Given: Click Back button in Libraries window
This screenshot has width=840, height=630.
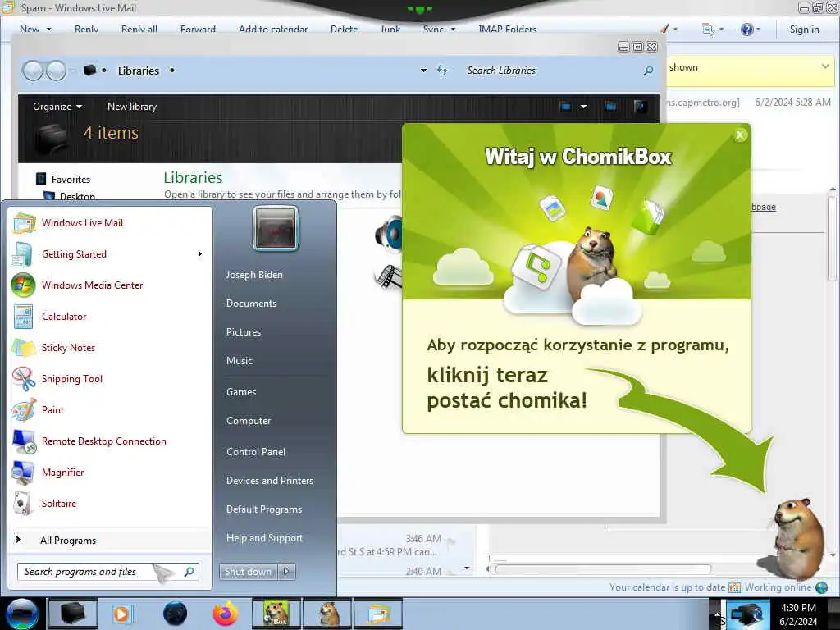Looking at the screenshot, I should (x=33, y=71).
